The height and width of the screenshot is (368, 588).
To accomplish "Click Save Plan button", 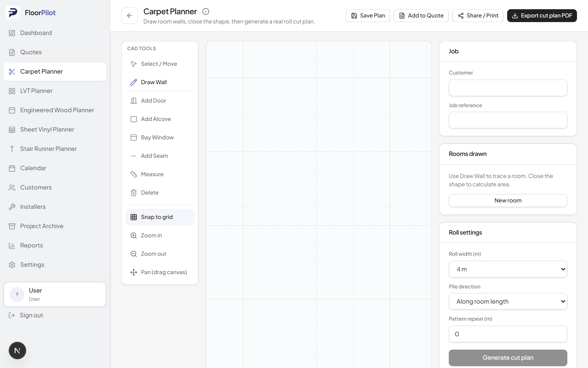I will [368, 16].
